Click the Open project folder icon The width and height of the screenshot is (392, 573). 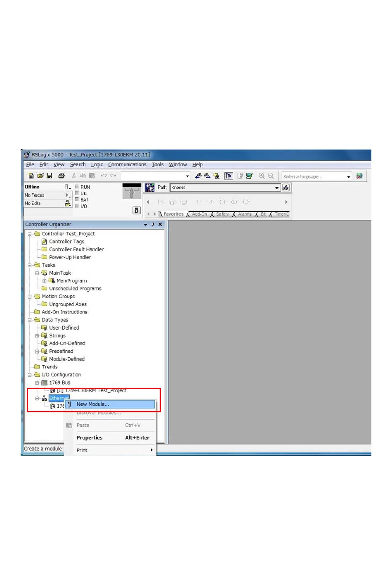[40, 176]
